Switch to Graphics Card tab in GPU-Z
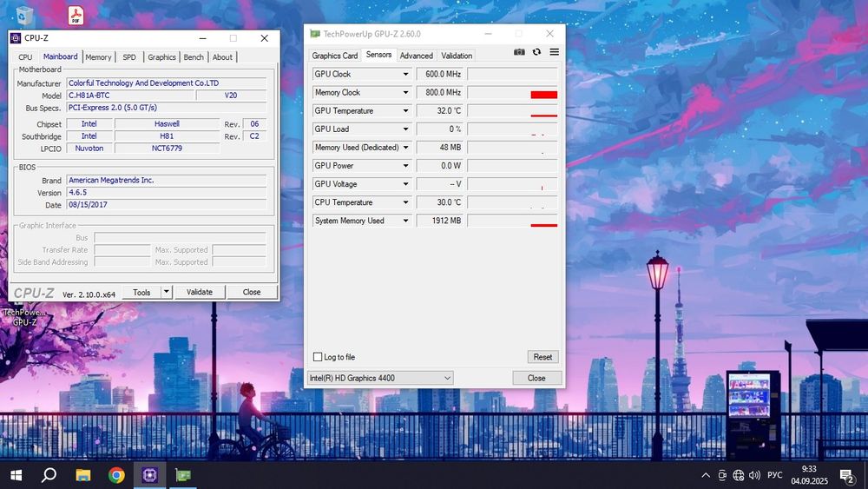This screenshot has height=489, width=868. click(334, 56)
